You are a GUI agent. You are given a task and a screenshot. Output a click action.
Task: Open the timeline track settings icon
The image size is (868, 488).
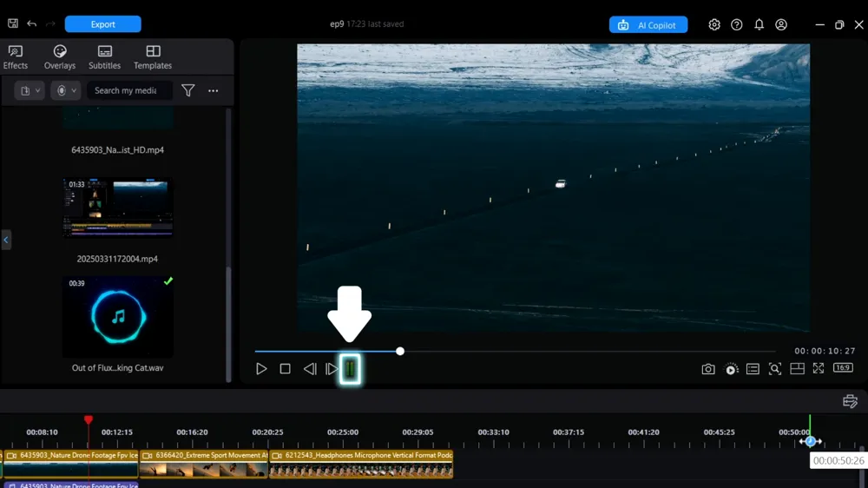(851, 401)
